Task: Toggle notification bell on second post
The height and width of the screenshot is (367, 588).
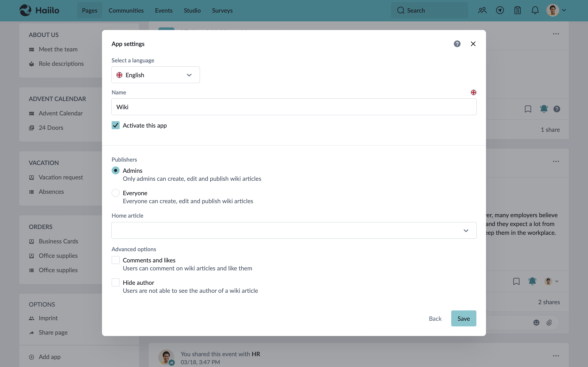Action: tap(532, 281)
